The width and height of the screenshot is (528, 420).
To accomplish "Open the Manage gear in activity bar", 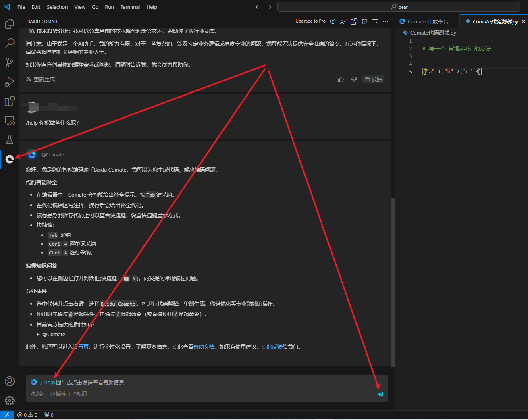I will [10, 400].
